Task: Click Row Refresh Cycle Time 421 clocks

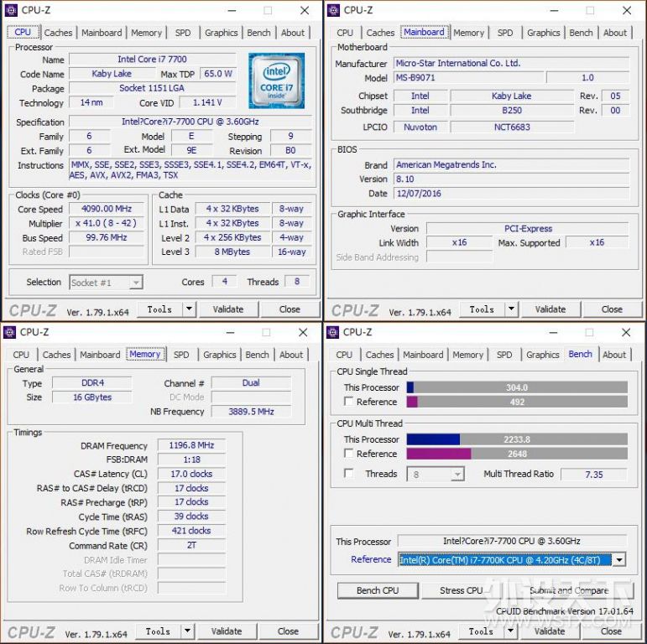Action: click(191, 531)
